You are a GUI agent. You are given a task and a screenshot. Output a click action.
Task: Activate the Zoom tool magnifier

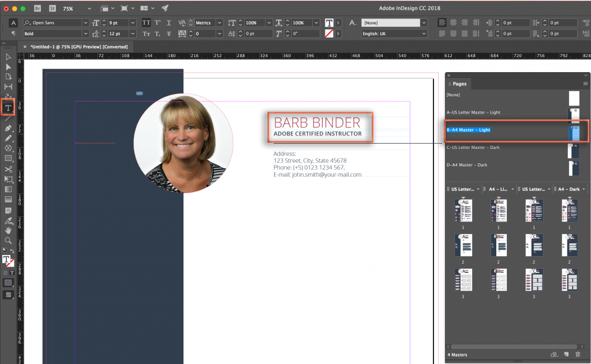(x=8, y=240)
